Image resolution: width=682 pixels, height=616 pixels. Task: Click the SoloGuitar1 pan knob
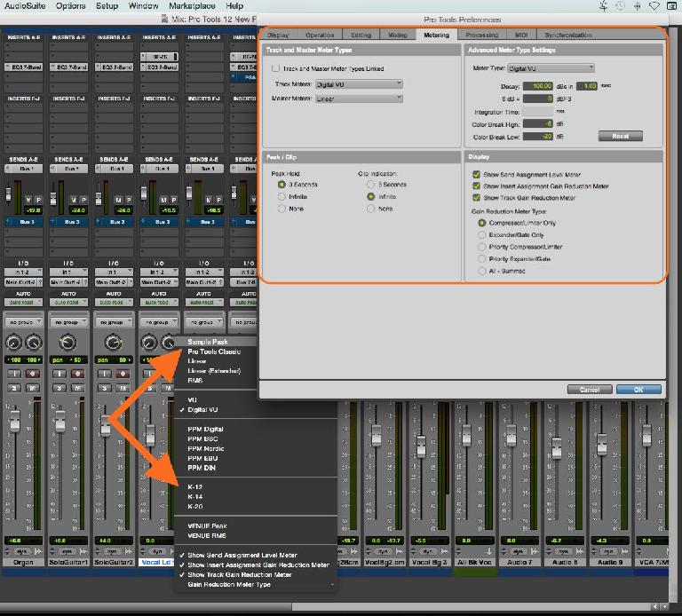coord(67,343)
